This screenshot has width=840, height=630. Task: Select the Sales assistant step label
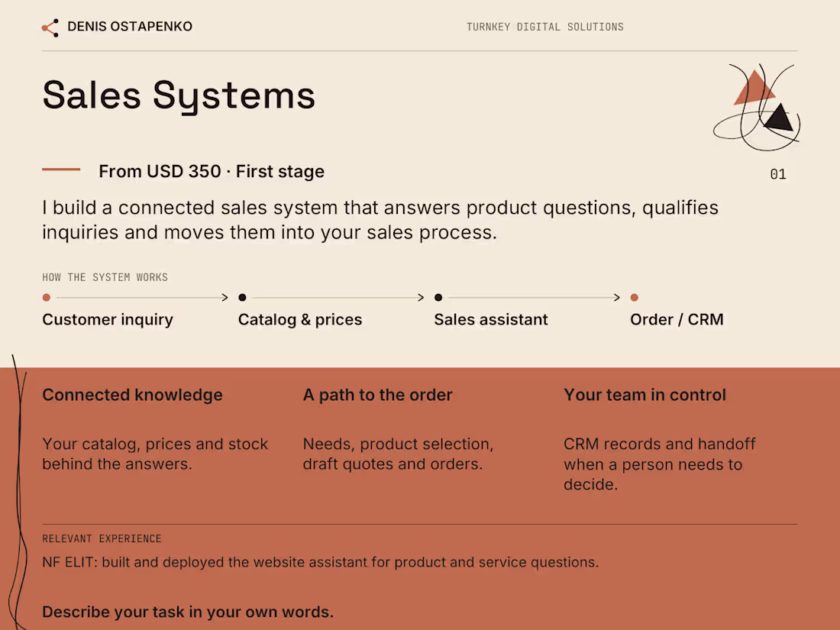tap(491, 320)
